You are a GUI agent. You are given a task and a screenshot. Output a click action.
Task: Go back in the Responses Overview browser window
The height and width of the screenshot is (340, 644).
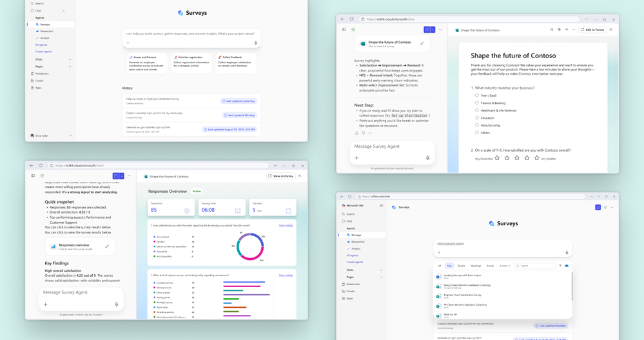point(32,165)
